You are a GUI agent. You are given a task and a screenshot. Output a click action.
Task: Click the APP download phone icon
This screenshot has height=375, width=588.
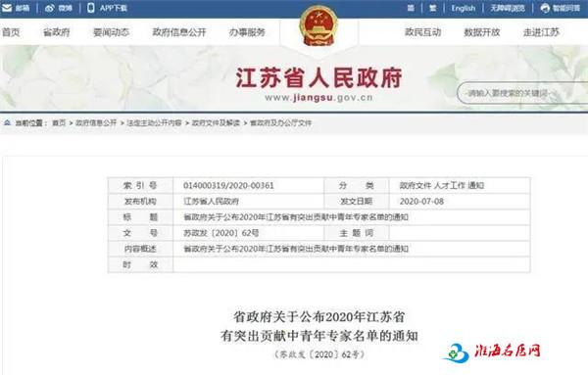point(91,8)
